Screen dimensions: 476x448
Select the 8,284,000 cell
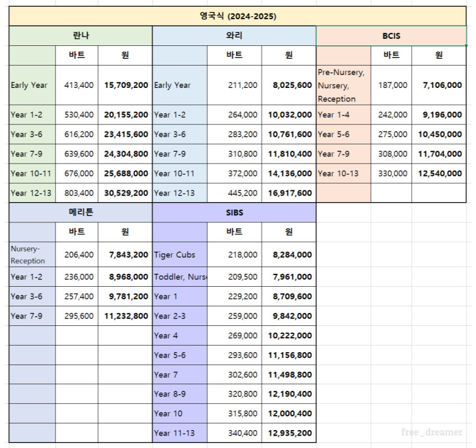pyautogui.click(x=289, y=255)
